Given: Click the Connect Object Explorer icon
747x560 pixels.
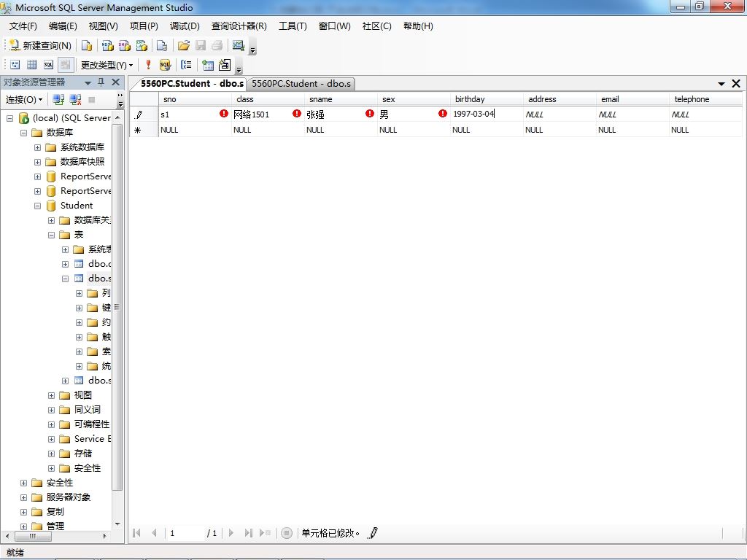Looking at the screenshot, I should pos(58,99).
